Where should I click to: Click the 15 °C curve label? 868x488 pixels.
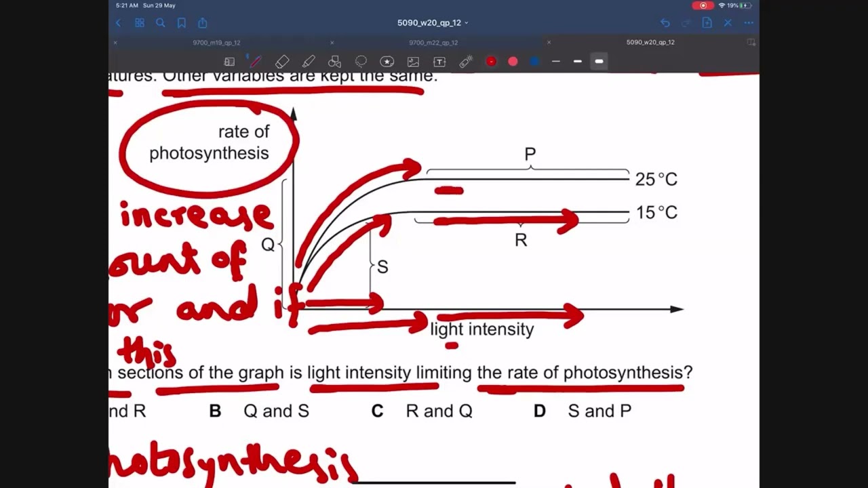tap(656, 213)
